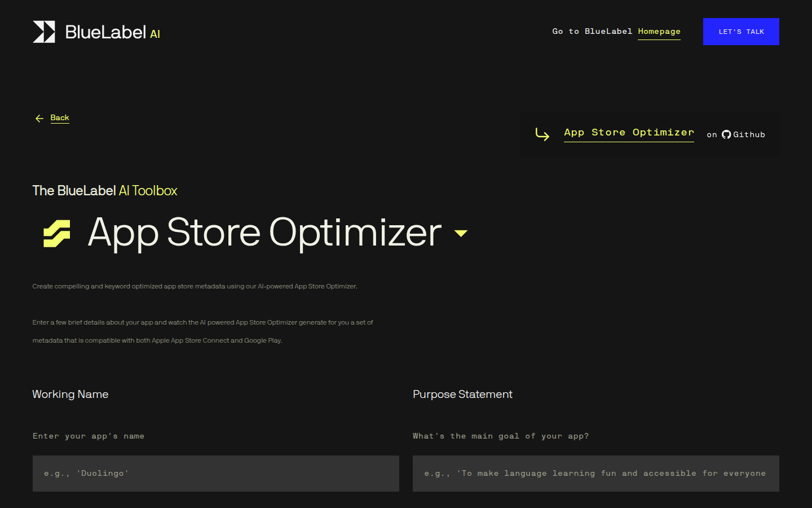Image resolution: width=812 pixels, height=508 pixels.
Task: Expand the tool selector dropdown caret
Action: [461, 233]
